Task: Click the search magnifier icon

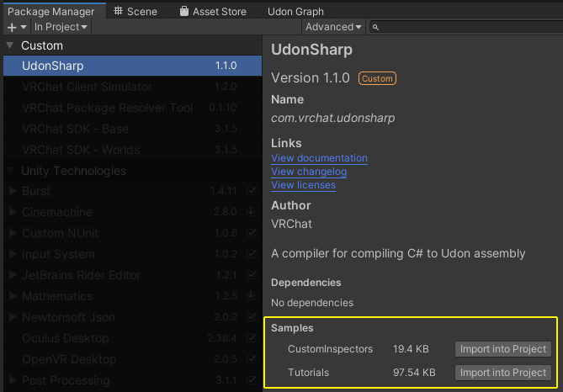Action: coord(376,28)
